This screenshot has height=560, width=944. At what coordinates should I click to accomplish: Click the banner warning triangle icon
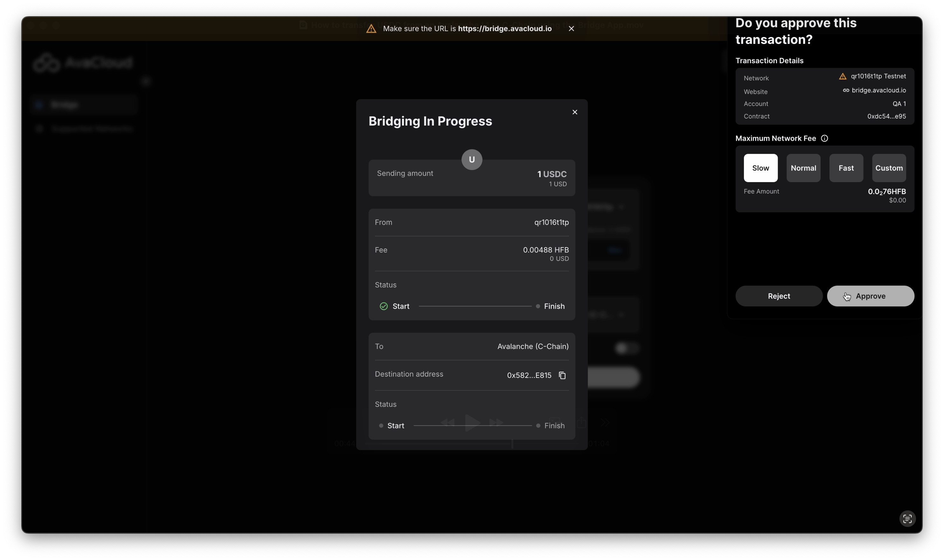tap(371, 29)
